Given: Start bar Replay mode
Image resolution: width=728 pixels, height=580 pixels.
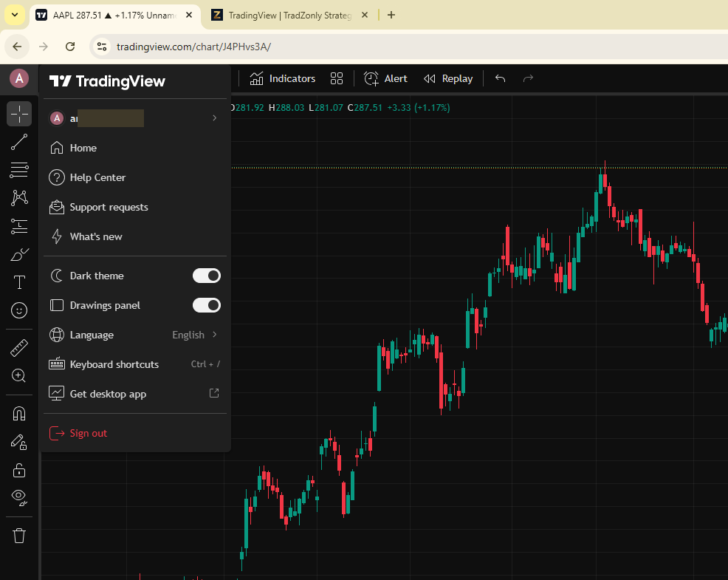Looking at the screenshot, I should (x=448, y=78).
